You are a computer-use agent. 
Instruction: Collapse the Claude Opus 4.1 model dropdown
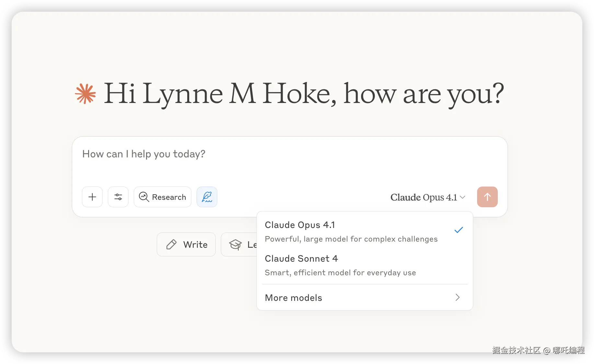[428, 197]
